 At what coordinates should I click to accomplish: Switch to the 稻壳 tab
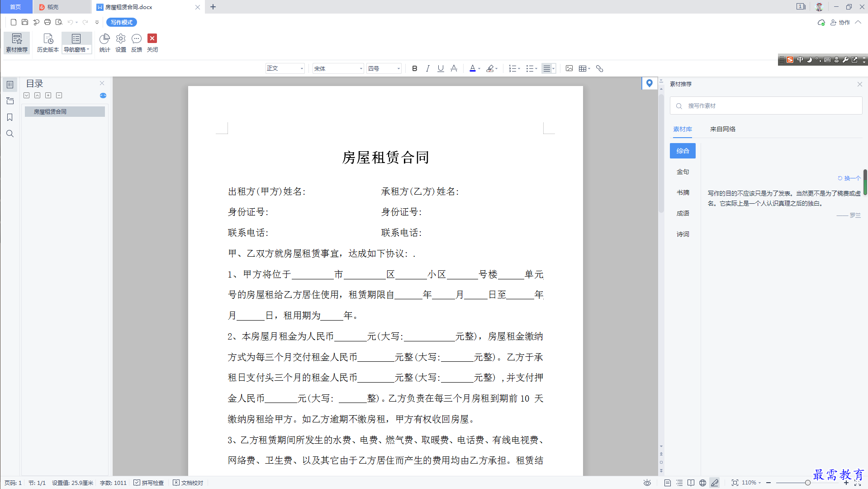[x=62, y=7]
